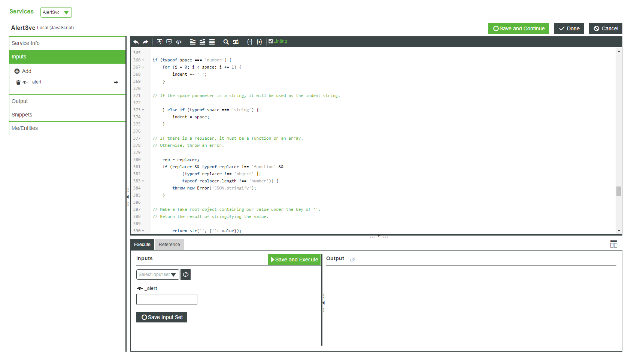
Task: Add a new input parameter
Action: 23,71
